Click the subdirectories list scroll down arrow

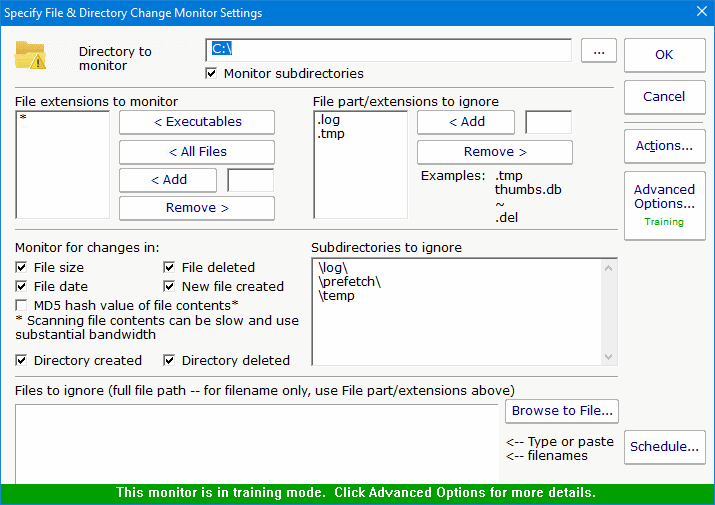pyautogui.click(x=608, y=357)
